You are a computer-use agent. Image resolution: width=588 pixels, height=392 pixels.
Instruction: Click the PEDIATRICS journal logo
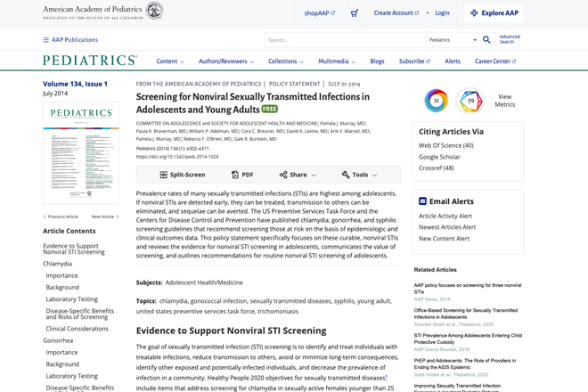(x=90, y=61)
